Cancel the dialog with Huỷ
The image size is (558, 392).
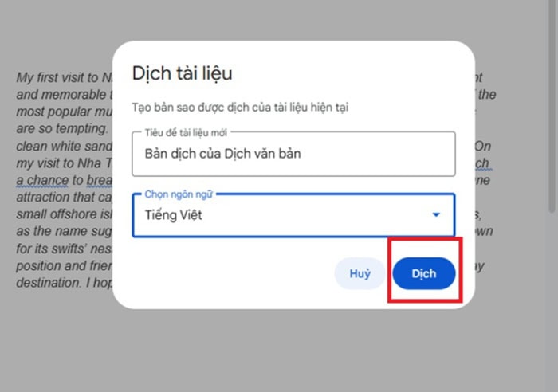click(x=360, y=273)
